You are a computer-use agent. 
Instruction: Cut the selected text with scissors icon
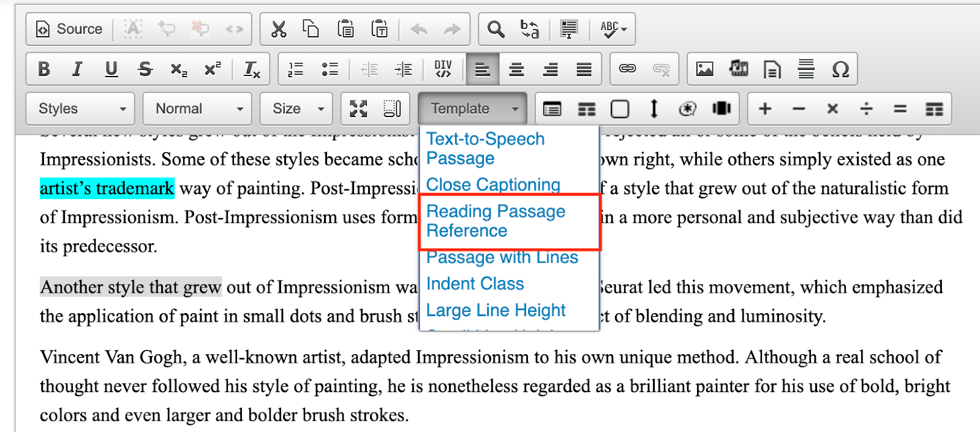click(279, 29)
